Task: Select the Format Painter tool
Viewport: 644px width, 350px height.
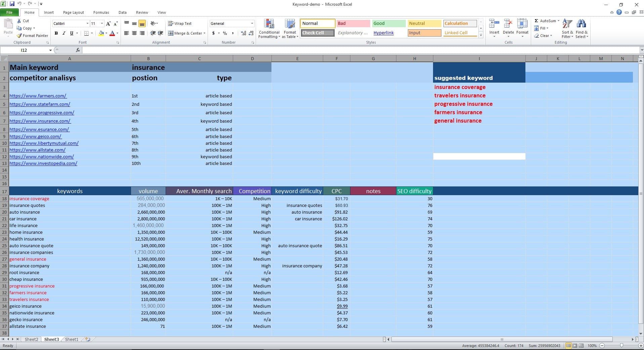Action: pyautogui.click(x=32, y=35)
